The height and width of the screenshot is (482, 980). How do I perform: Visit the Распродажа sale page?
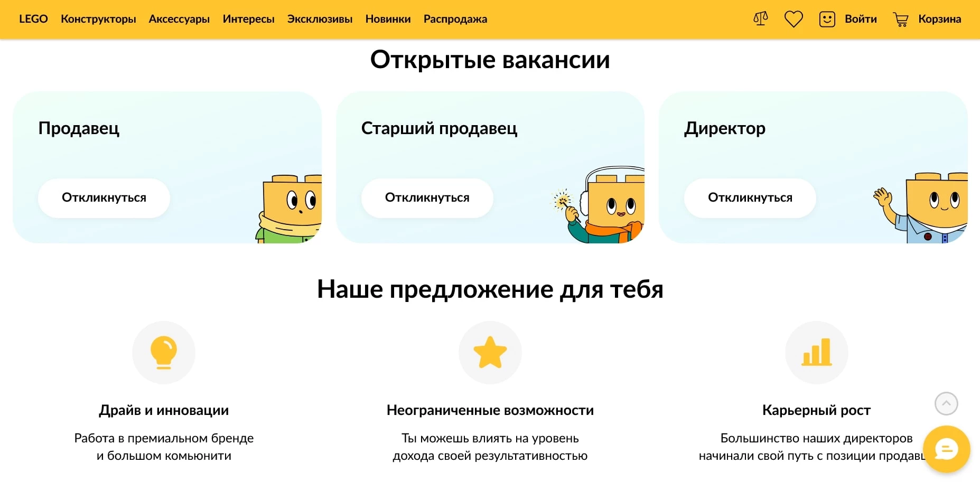[x=455, y=19]
